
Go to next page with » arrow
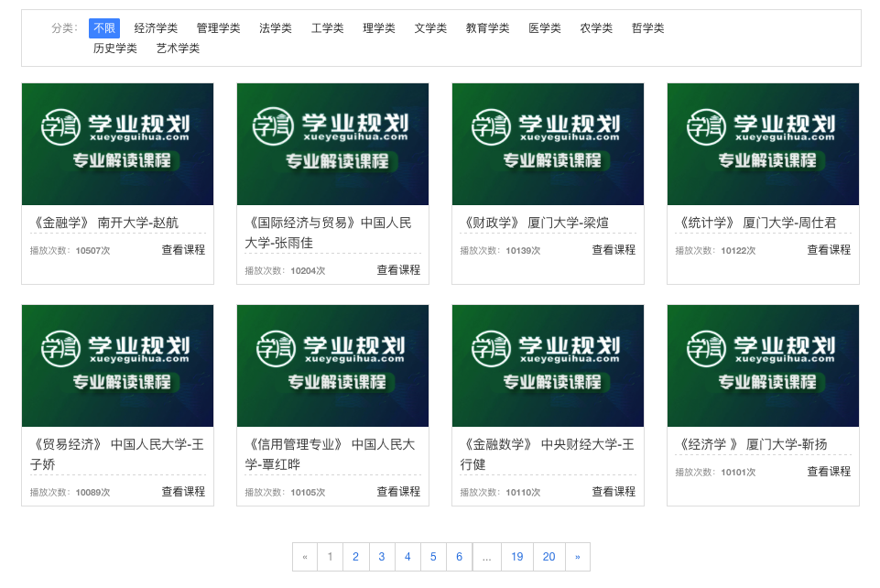[x=577, y=557]
